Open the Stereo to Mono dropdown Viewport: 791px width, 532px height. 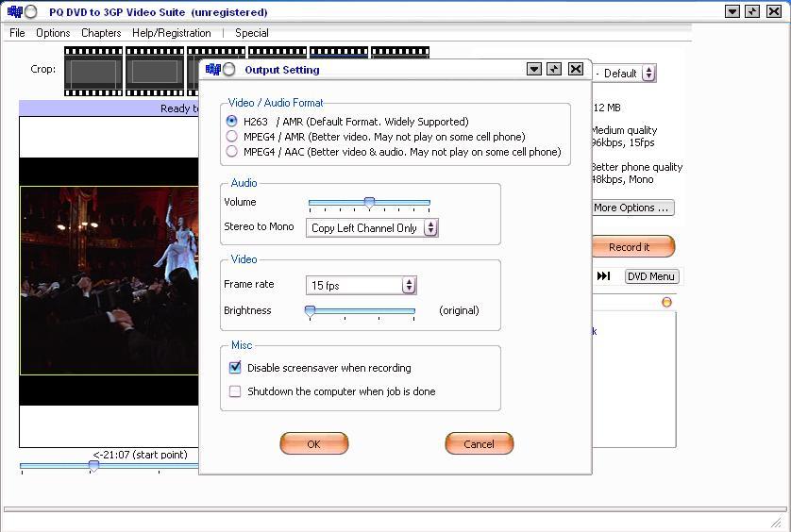(x=372, y=228)
